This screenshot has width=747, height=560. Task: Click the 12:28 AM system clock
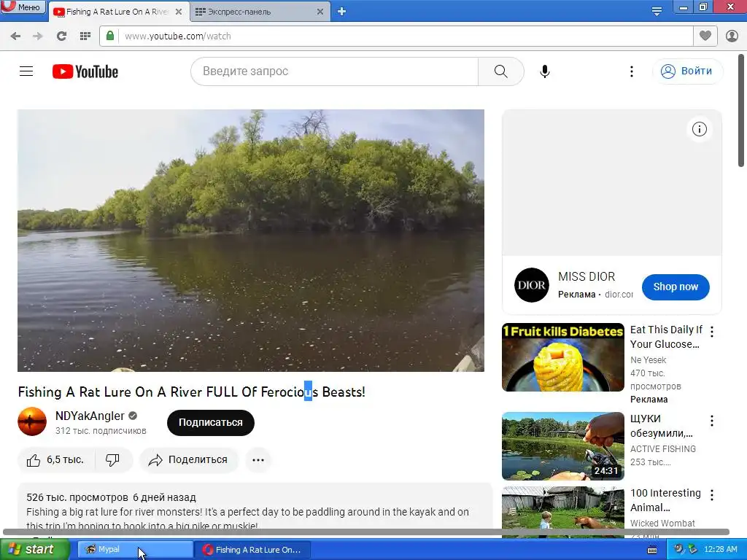click(x=720, y=550)
